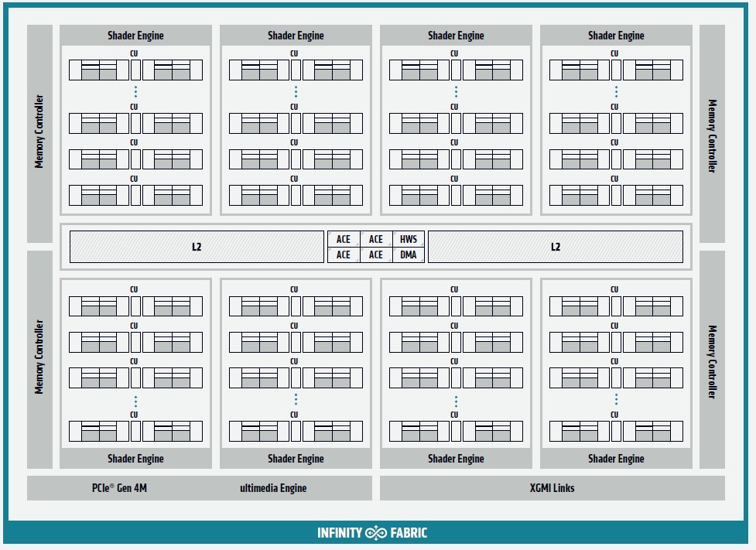Click the second Shader Engine title in bottom row
756x550 pixels.
tap(296, 459)
